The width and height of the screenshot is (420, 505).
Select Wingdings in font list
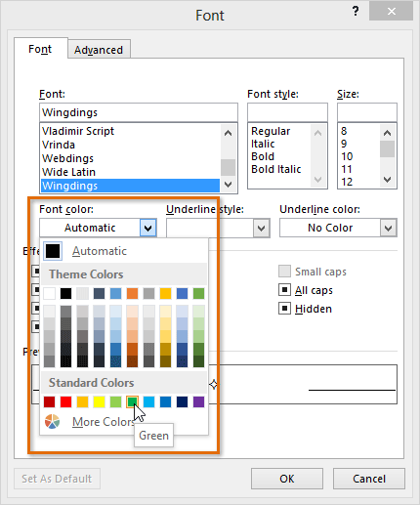tap(130, 186)
